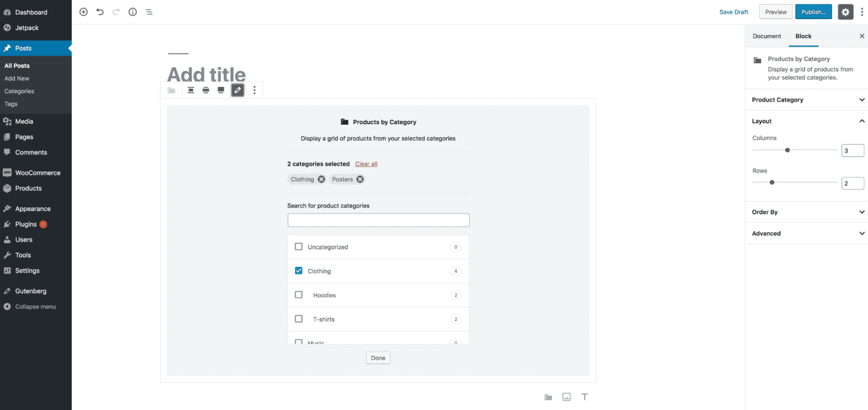The width and height of the screenshot is (868, 410).
Task: Toggle the settings gear icon
Action: click(x=845, y=12)
